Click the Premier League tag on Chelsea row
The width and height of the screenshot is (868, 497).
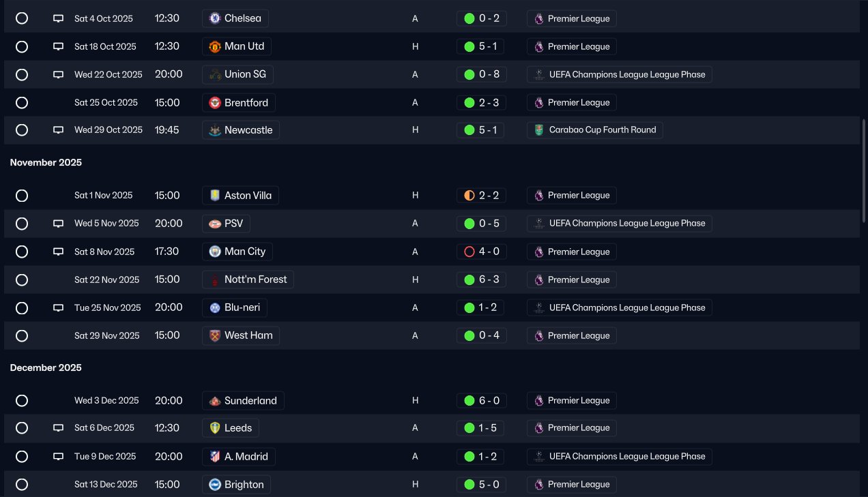pyautogui.click(x=572, y=18)
